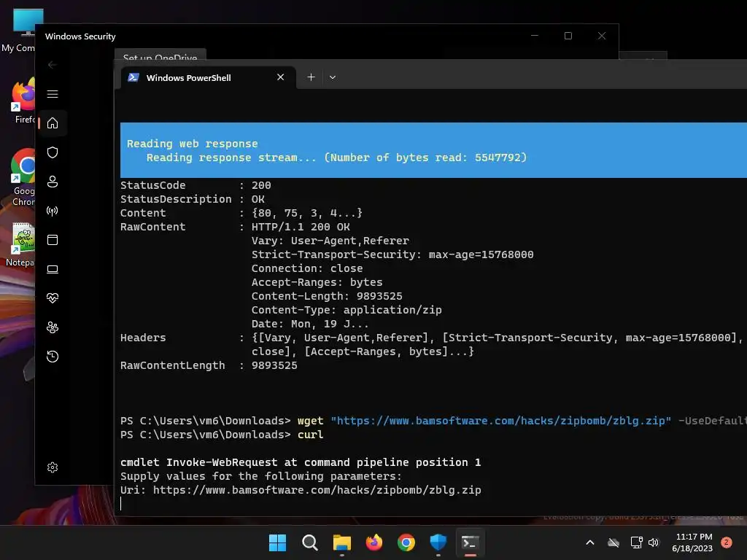Expand the terminal profile dropdown chevron
This screenshot has width=747, height=560.
[333, 77]
